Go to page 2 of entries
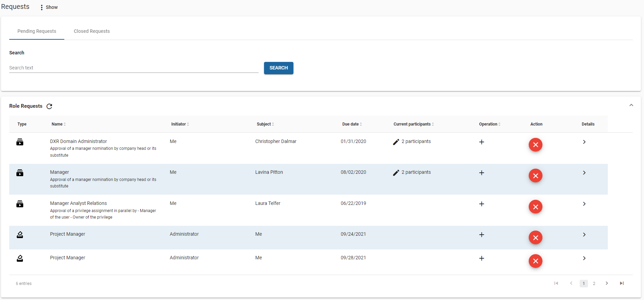 594,283
